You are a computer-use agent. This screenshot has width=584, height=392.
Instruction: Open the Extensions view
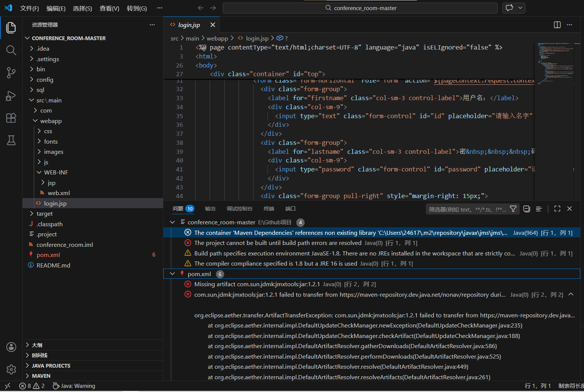coord(11,118)
